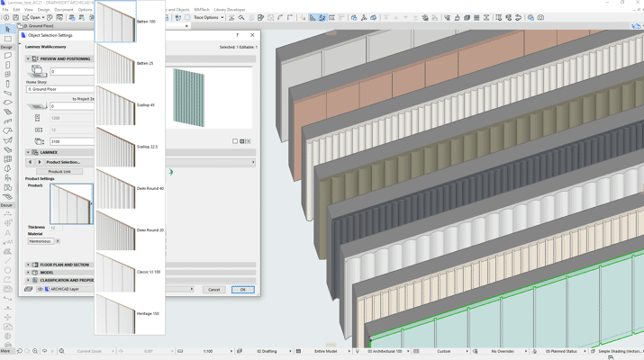This screenshot has width=644, height=360.
Task: Open the Trace Options dropdown
Action: tap(208, 17)
